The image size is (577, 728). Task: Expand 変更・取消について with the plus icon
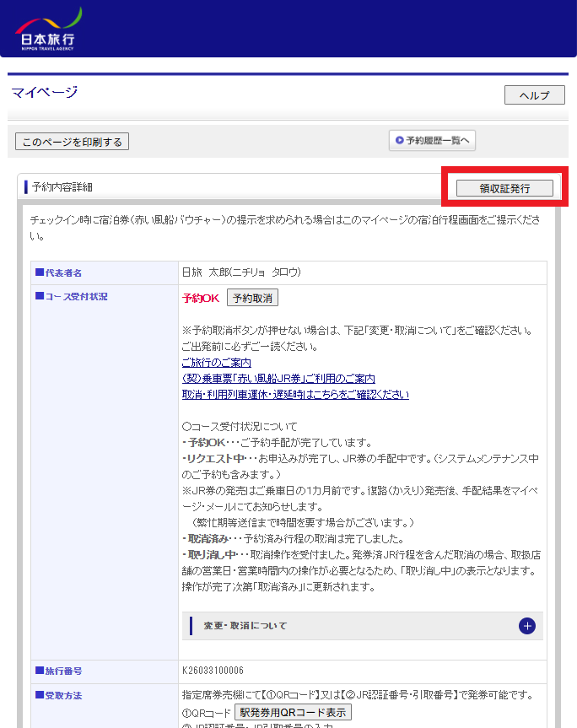[x=526, y=626]
